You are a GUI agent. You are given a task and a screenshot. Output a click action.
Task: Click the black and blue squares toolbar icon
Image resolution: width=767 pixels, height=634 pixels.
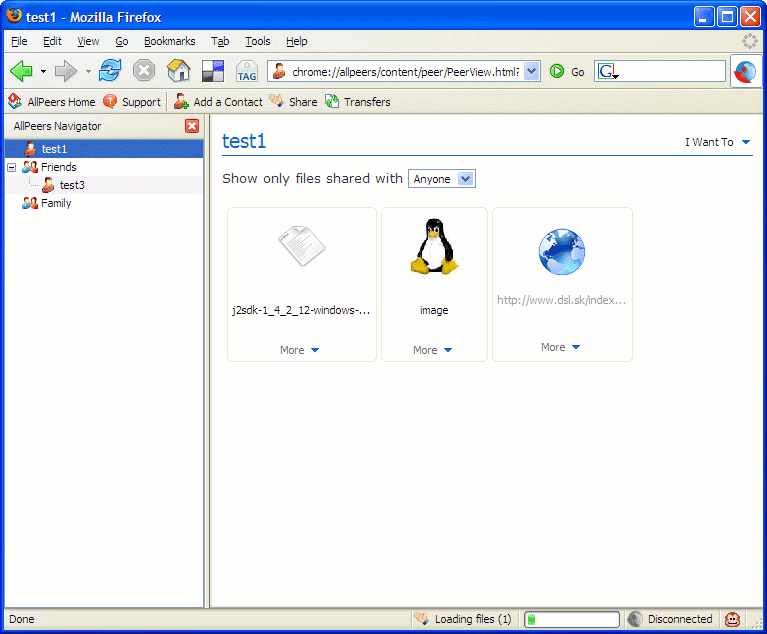[x=213, y=71]
